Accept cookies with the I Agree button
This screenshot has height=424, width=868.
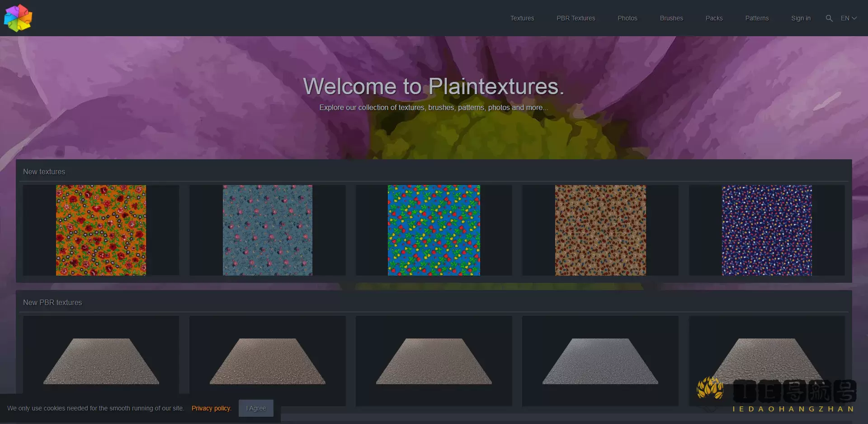255,408
